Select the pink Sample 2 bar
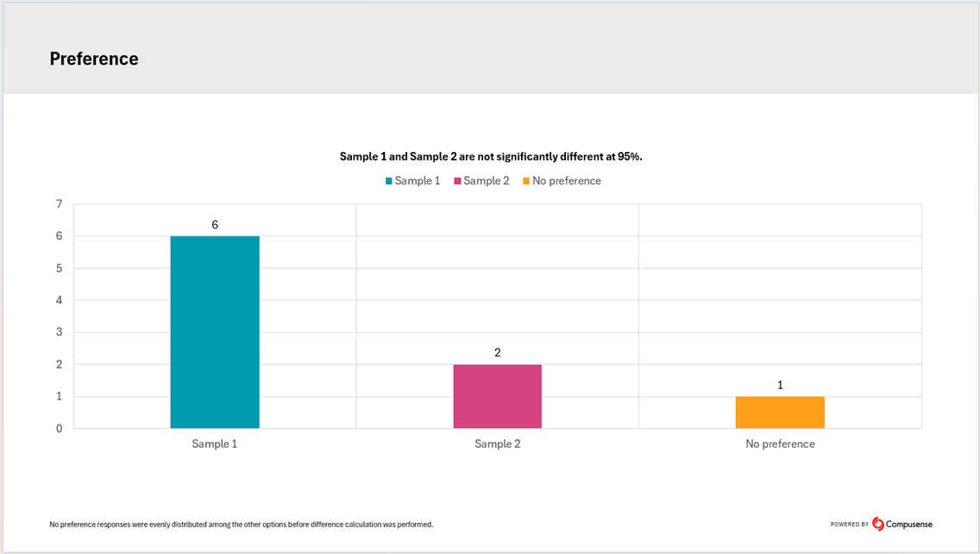 coord(498,396)
